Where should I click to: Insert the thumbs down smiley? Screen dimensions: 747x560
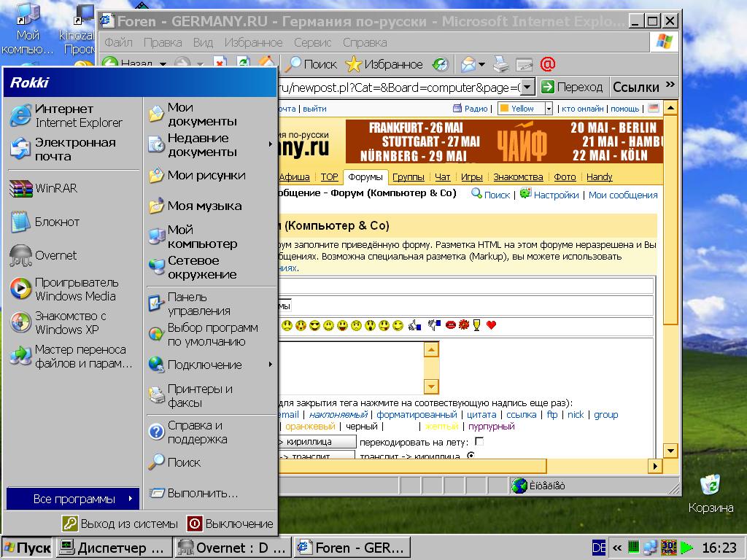434,325
